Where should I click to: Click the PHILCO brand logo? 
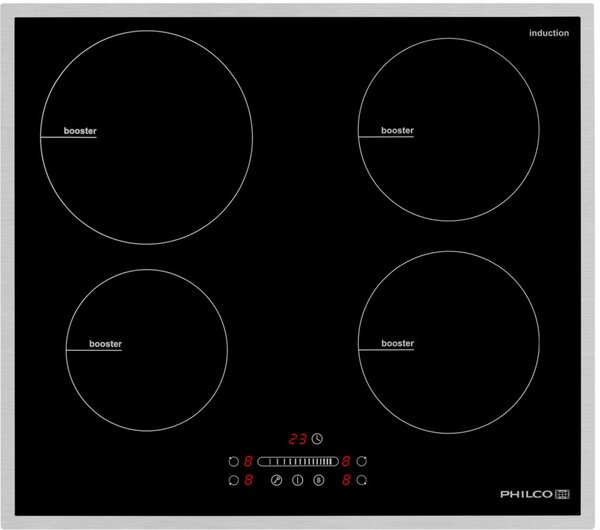click(535, 494)
